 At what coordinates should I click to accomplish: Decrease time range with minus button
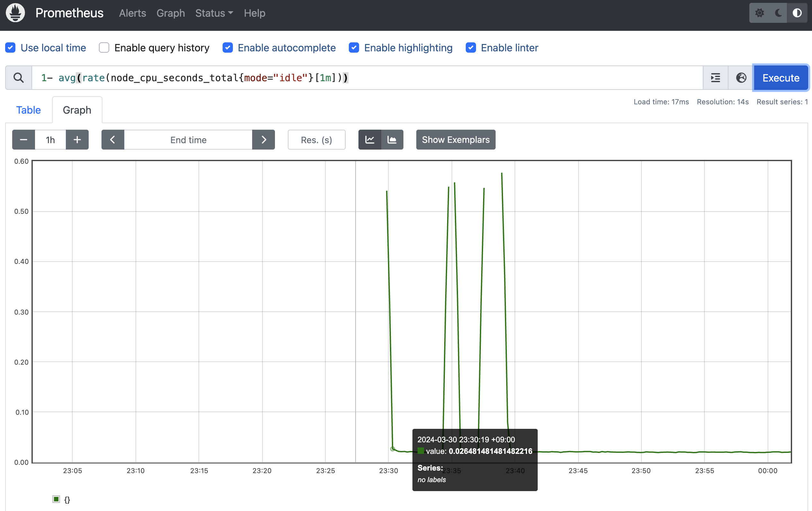point(23,140)
